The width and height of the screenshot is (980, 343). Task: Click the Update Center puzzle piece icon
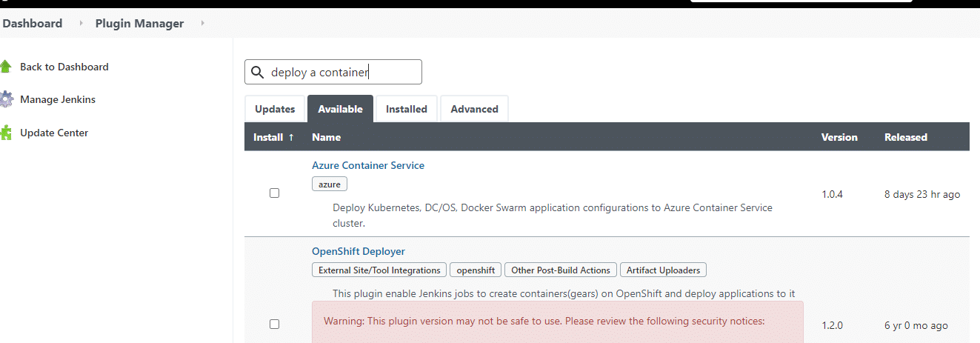click(x=6, y=133)
